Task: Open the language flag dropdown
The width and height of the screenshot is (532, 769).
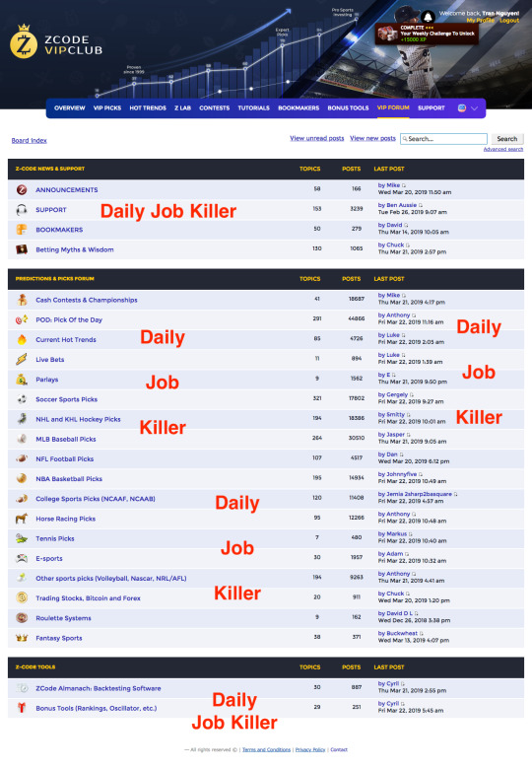Action: click(467, 108)
